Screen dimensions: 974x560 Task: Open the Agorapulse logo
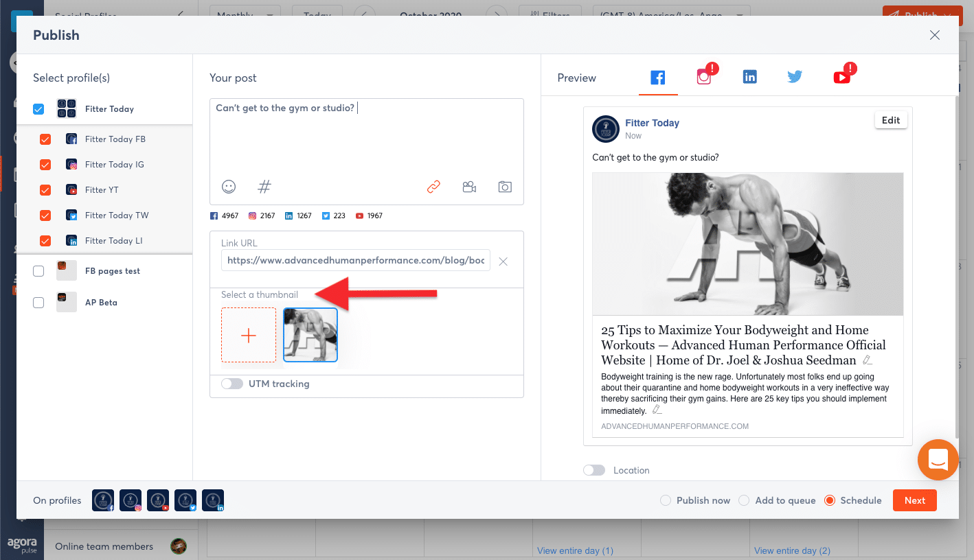(x=22, y=546)
